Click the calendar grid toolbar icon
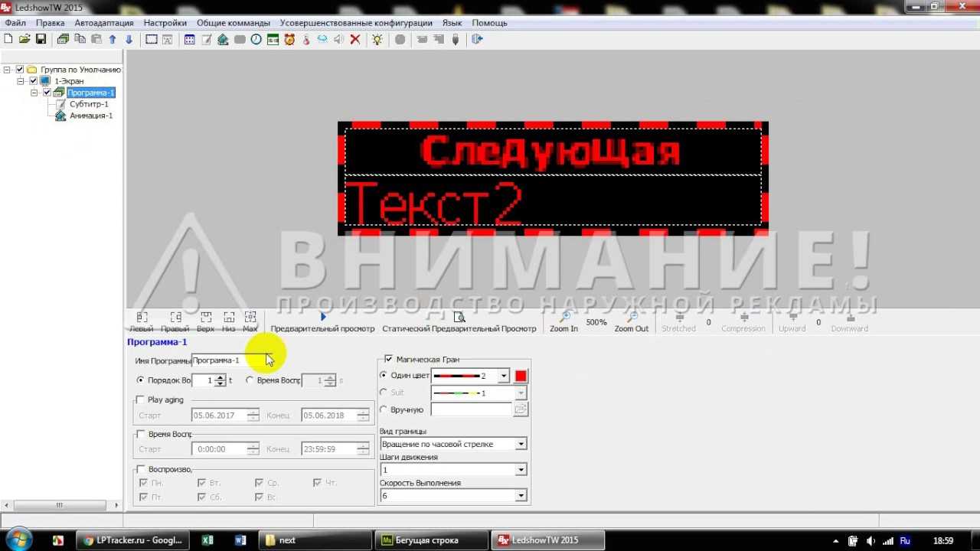Screen dimensions: 980x551 click(x=190, y=39)
